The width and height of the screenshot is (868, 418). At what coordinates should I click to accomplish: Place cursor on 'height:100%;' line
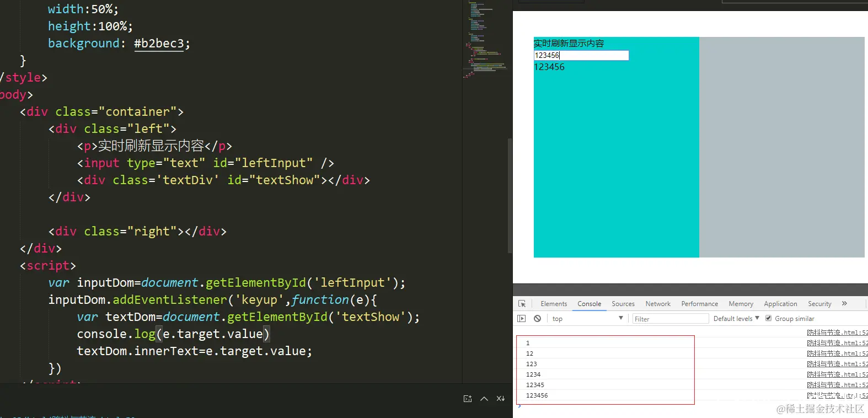coord(90,26)
